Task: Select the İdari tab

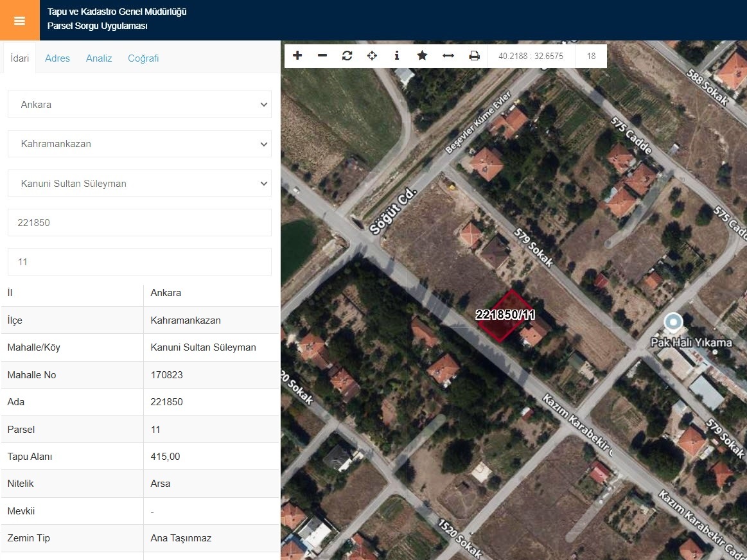Action: (20, 58)
